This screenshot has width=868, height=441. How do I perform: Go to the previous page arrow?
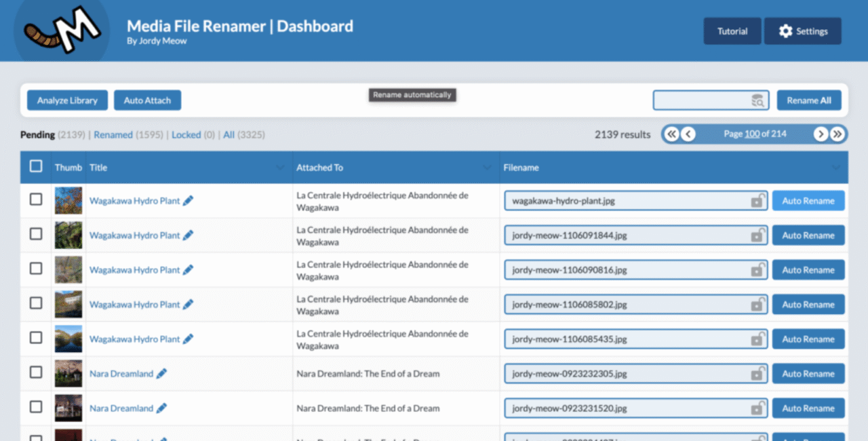pyautogui.click(x=688, y=134)
